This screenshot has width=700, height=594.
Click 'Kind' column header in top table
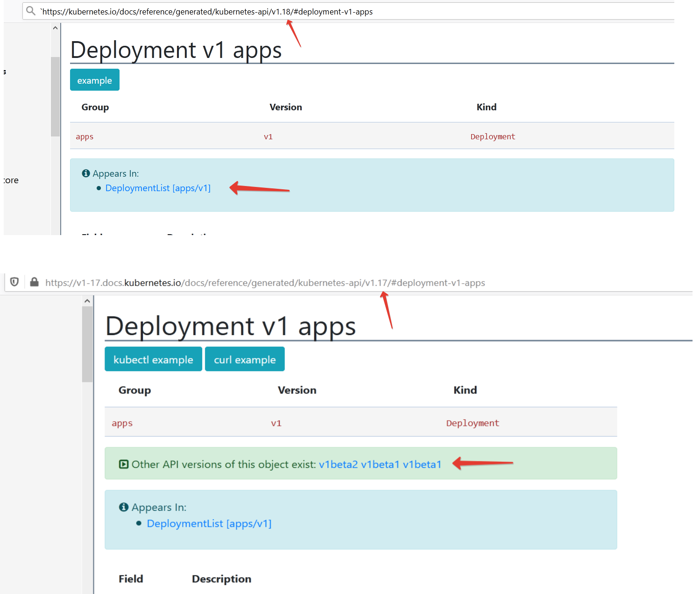487,107
